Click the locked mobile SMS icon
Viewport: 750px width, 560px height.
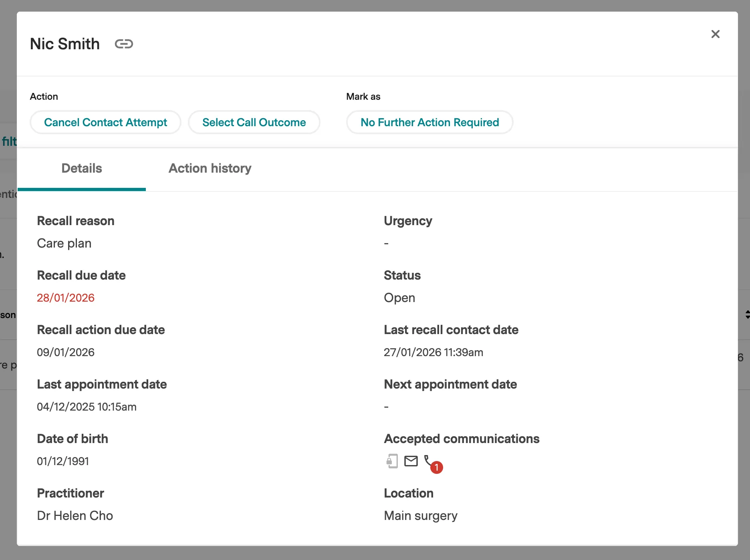tap(392, 461)
